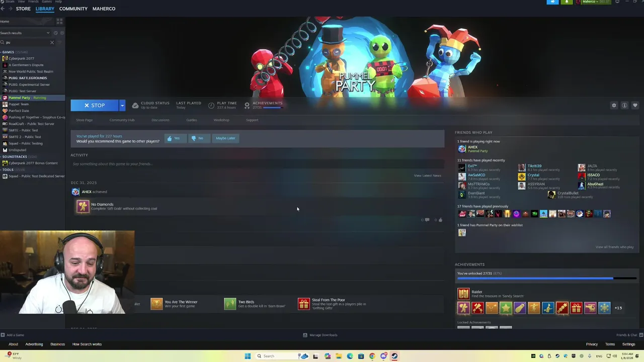
Task: Go to the Store Page link
Action: 84,120
